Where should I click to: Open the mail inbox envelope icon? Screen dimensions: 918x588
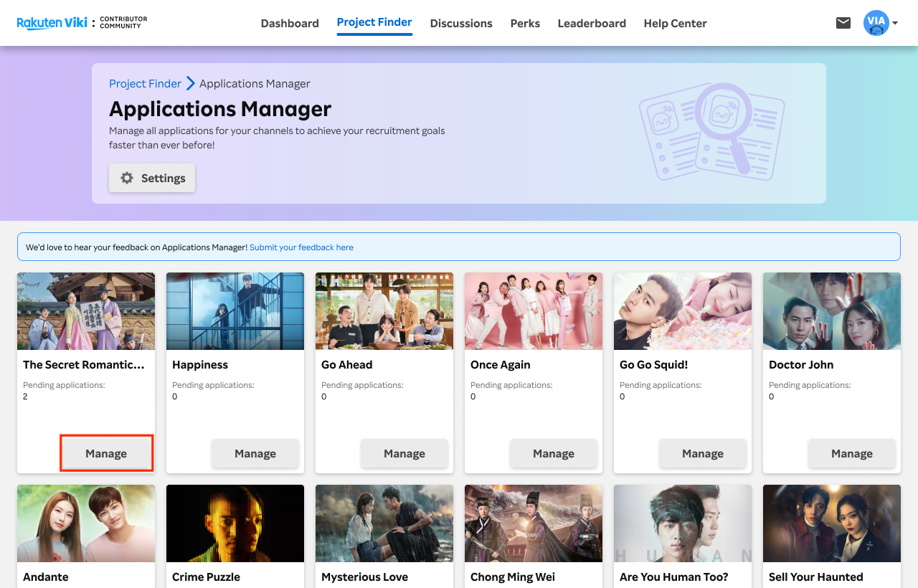pyautogui.click(x=843, y=23)
